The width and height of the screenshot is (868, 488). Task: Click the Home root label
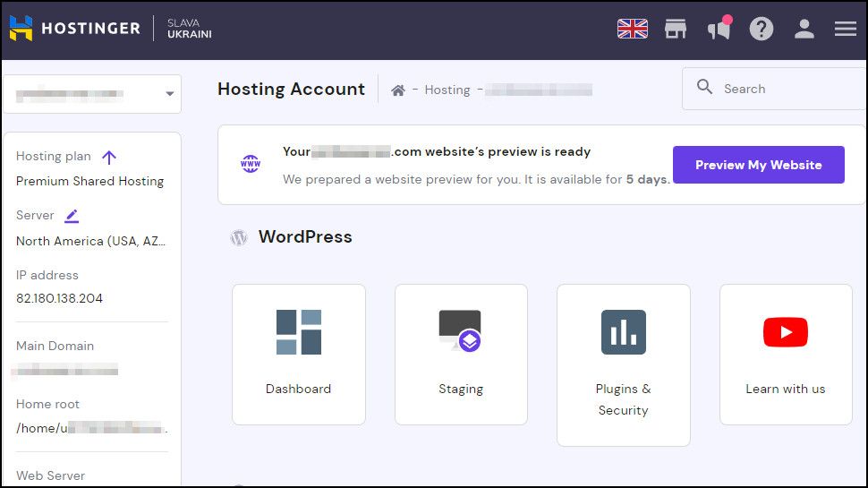click(47, 404)
